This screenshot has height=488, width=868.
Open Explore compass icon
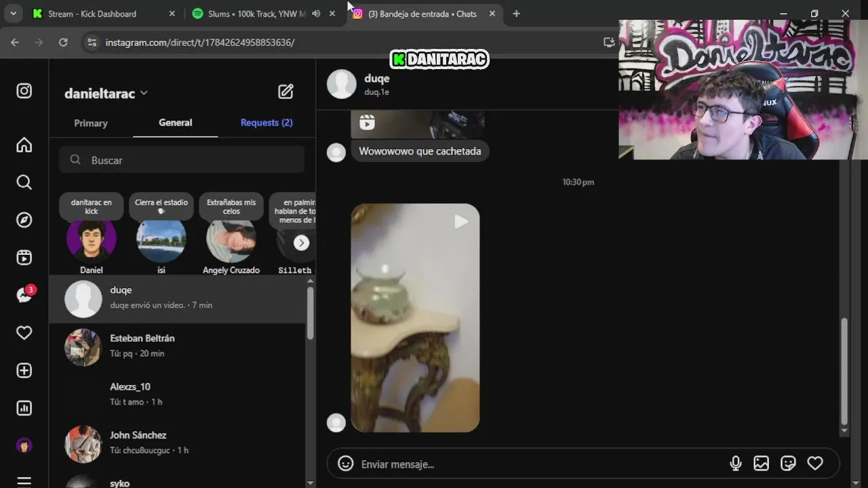click(24, 220)
